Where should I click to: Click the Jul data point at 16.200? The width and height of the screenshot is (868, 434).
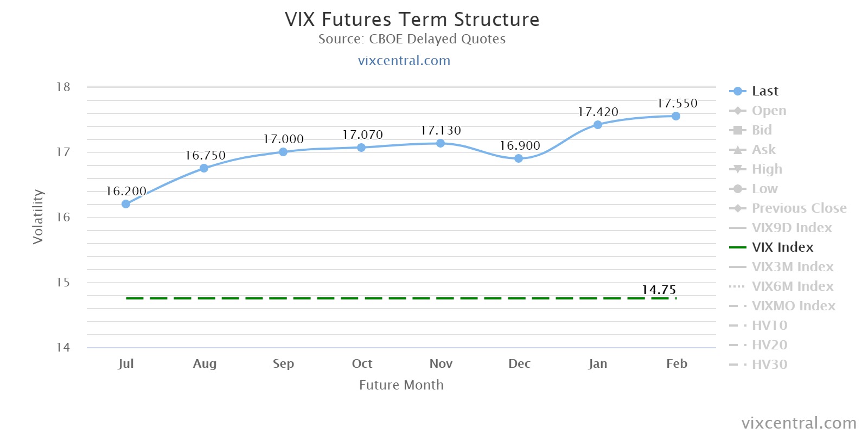[126, 204]
